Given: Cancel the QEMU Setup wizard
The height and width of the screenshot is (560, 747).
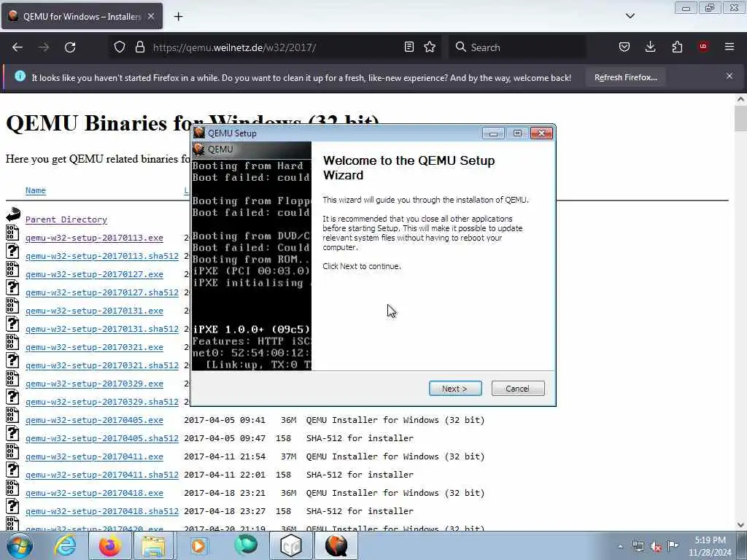Looking at the screenshot, I should coord(518,389).
